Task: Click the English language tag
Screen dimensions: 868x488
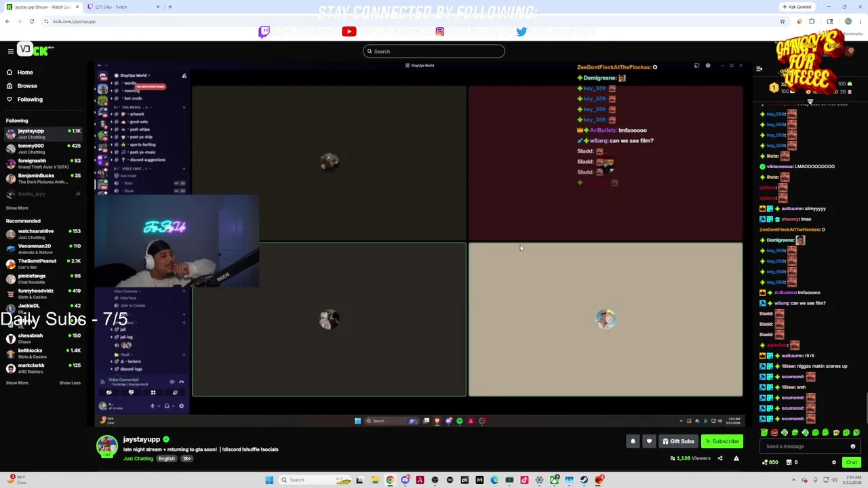Action: point(166,458)
